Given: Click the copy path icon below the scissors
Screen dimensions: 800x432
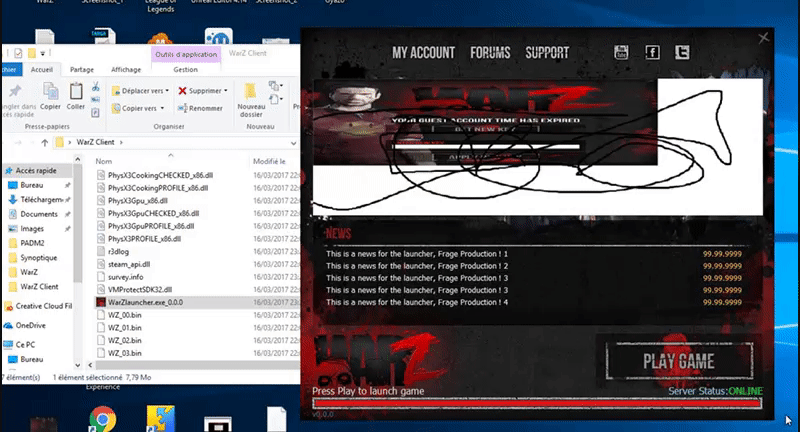Looking at the screenshot, I should [x=95, y=99].
